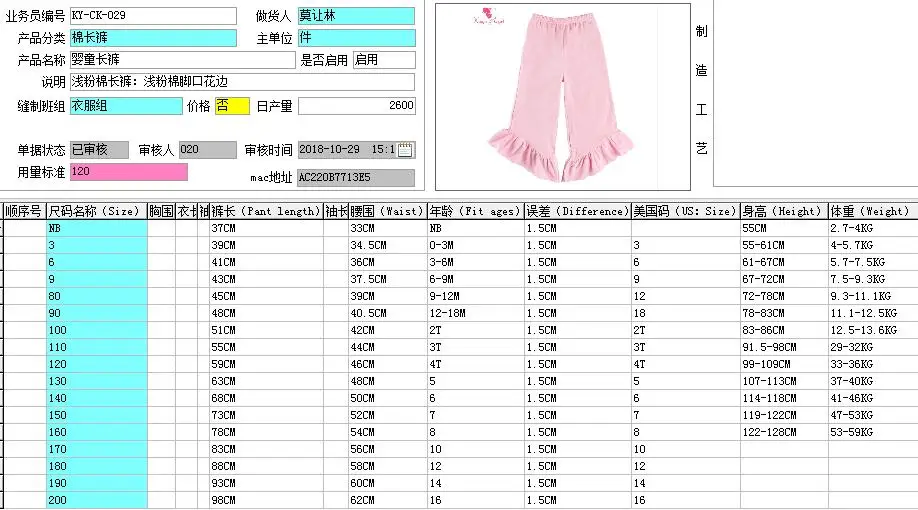Click the 产品名称 field 婴童长裤
The width and height of the screenshot is (918, 510).
click(x=183, y=60)
